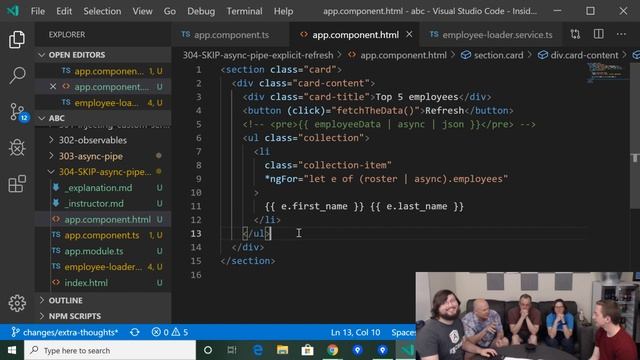This screenshot has height=360, width=640.
Task: Split the editor to the right
Action: click(x=598, y=34)
